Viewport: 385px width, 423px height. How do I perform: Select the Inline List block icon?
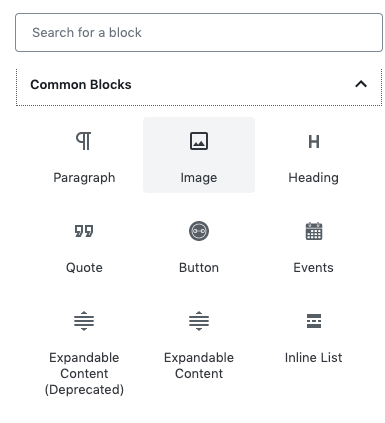coord(314,321)
